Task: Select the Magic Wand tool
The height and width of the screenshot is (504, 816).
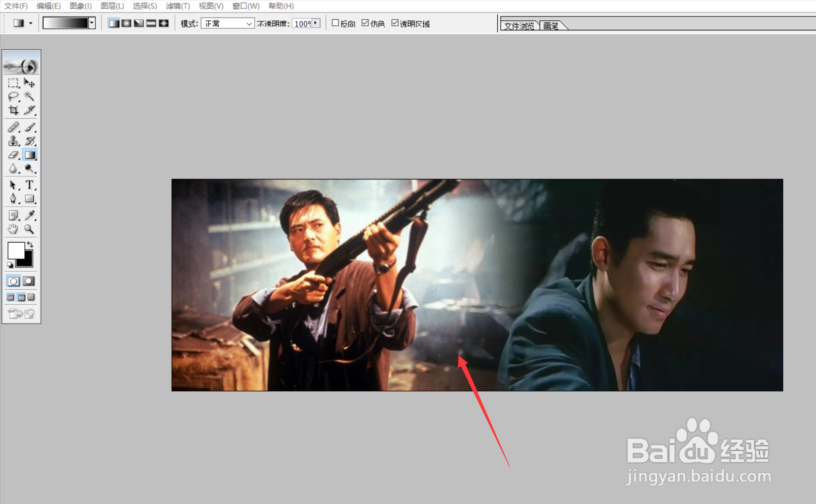Action: (x=29, y=96)
